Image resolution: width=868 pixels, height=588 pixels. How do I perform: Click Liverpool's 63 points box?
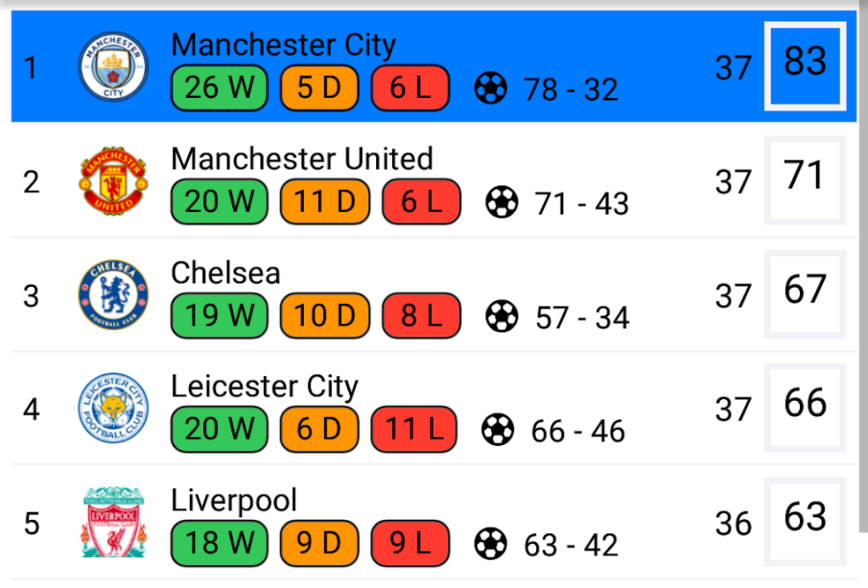[805, 521]
